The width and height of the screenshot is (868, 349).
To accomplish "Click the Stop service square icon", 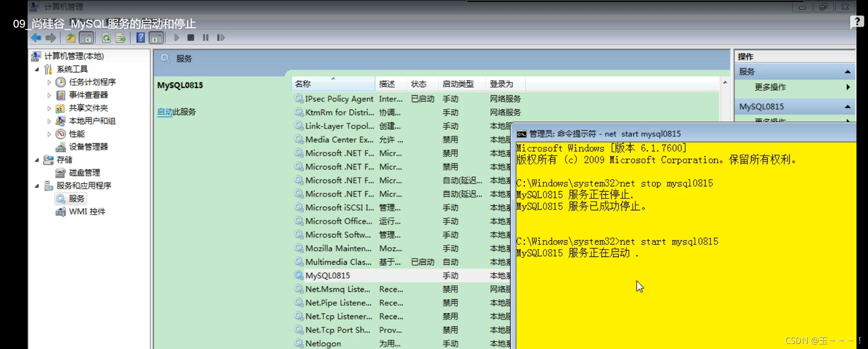I will pyautogui.click(x=191, y=38).
